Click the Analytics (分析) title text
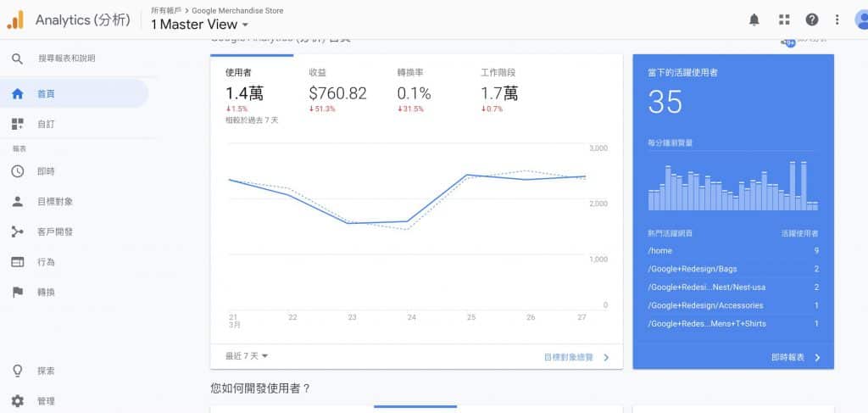Image resolution: width=868 pixels, height=413 pixels. point(83,20)
